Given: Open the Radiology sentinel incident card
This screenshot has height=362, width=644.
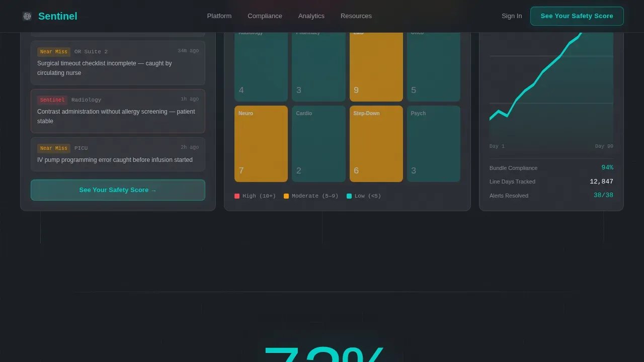Looking at the screenshot, I should pyautogui.click(x=118, y=111).
